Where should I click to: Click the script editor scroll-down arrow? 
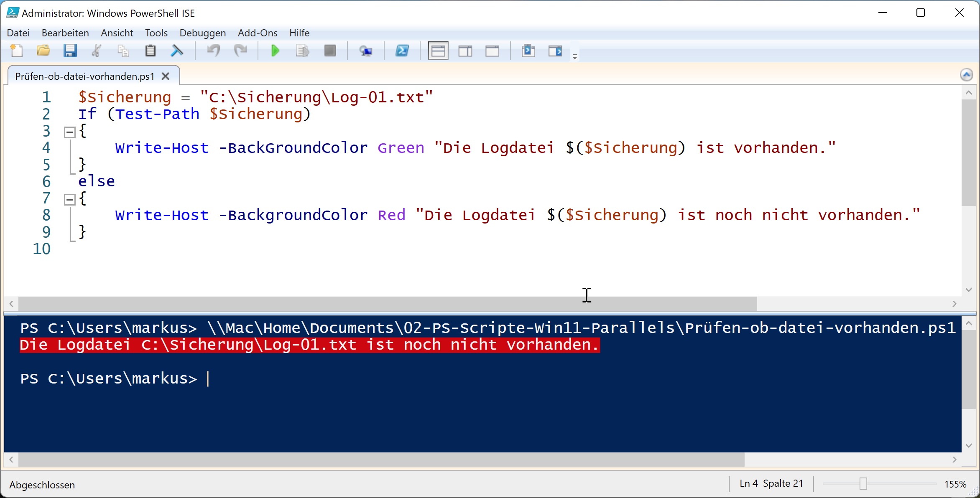969,290
